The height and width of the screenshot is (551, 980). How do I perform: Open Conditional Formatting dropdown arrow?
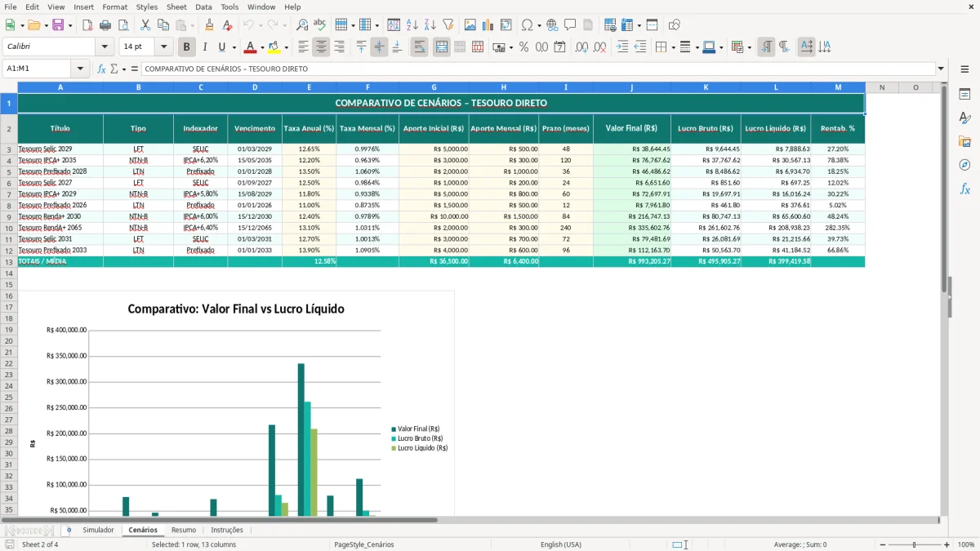(x=749, y=47)
